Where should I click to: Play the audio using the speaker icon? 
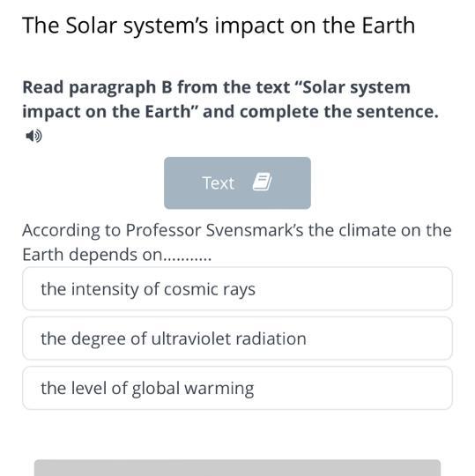tap(33, 136)
